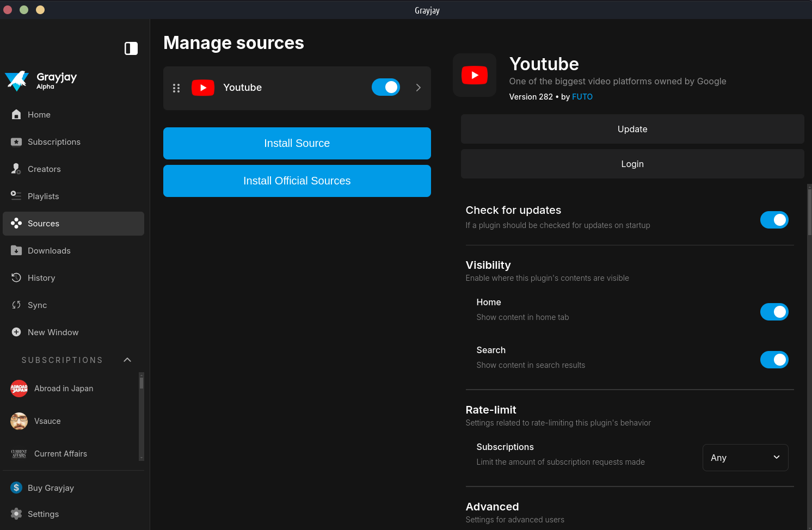Open Abroad in Japan channel avatar
Viewport: 812px width, 530px height.
coord(19,389)
